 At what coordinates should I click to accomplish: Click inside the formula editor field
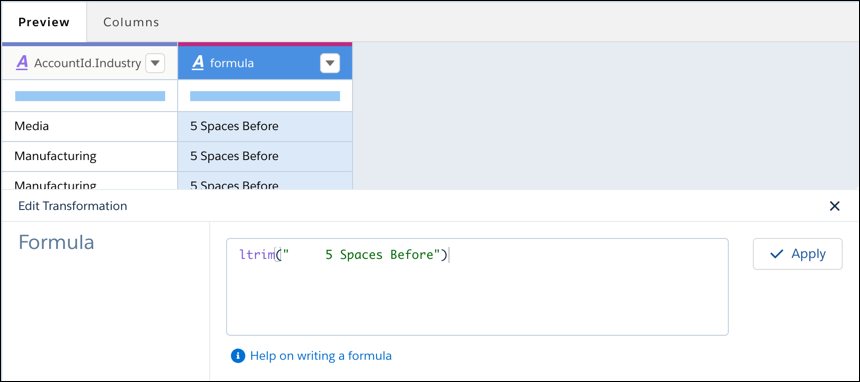point(477,286)
